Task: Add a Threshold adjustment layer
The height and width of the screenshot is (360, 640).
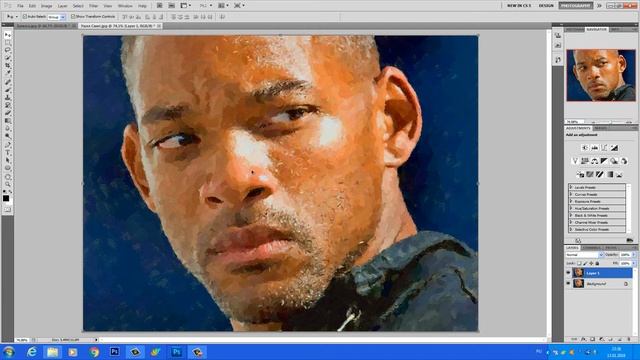Action: coord(600,175)
